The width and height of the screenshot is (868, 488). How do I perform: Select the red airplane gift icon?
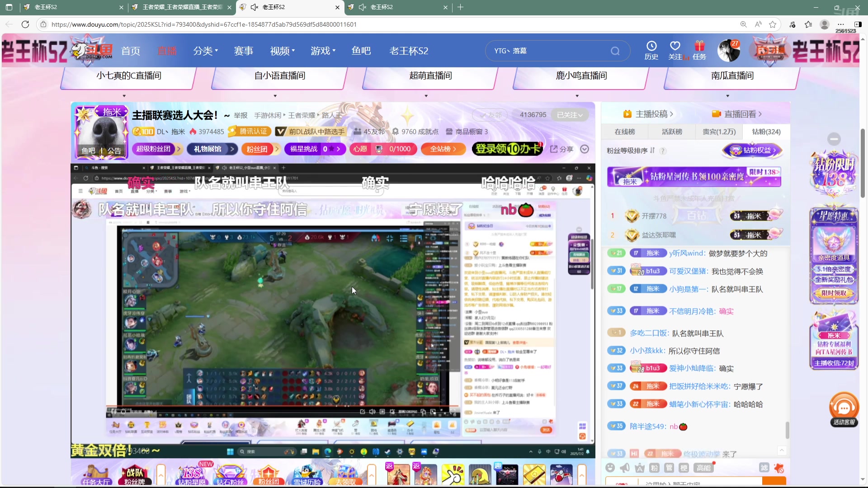561,475
